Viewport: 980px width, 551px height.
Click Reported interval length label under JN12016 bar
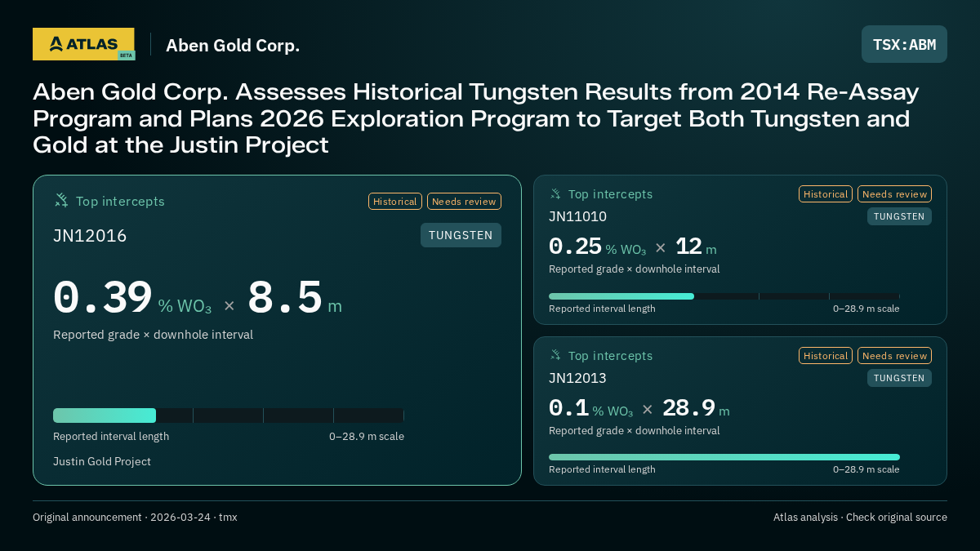point(111,436)
